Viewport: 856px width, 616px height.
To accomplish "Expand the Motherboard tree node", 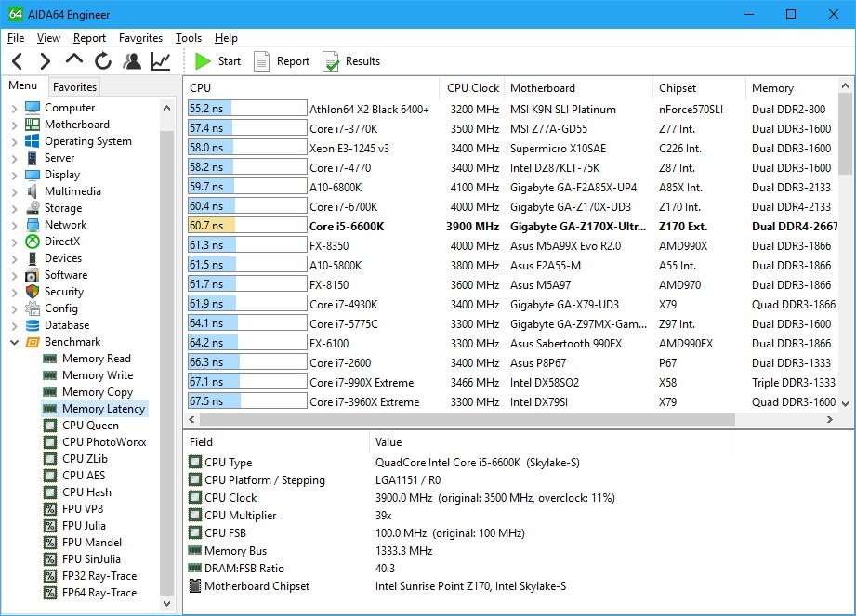I will point(14,125).
